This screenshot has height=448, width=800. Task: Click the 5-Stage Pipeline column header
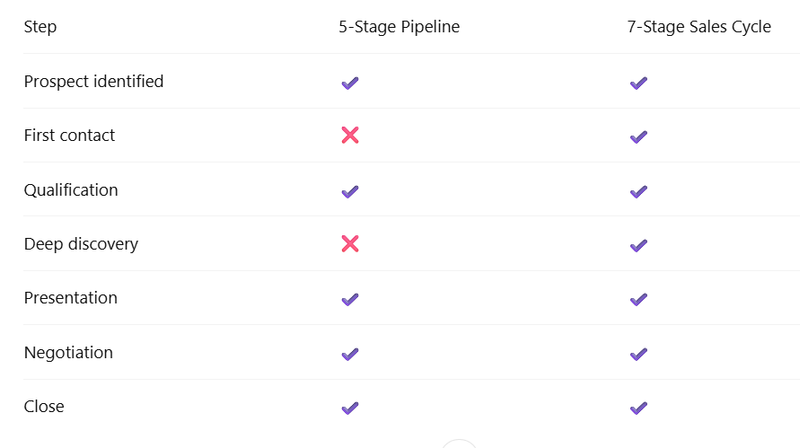click(399, 27)
